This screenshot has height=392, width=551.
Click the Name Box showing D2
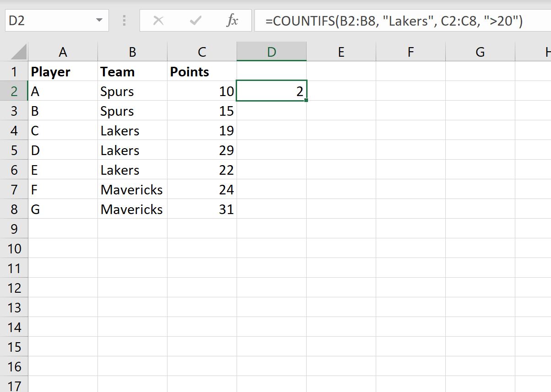(x=57, y=21)
